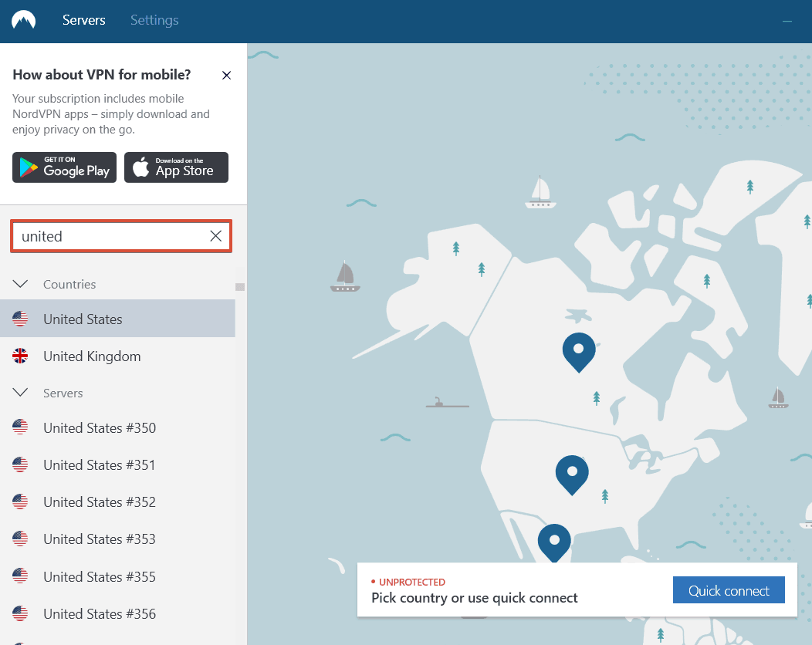
Task: Collapse the Servers section
Action: (20, 393)
